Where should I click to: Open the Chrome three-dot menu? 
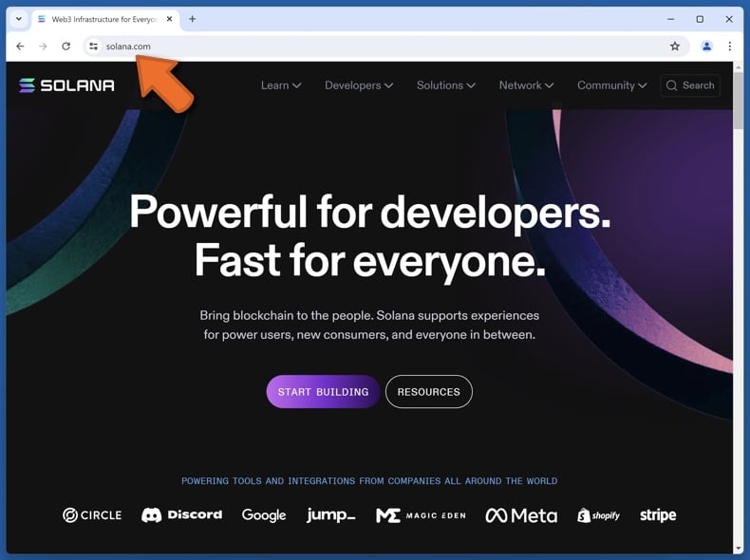[729, 47]
